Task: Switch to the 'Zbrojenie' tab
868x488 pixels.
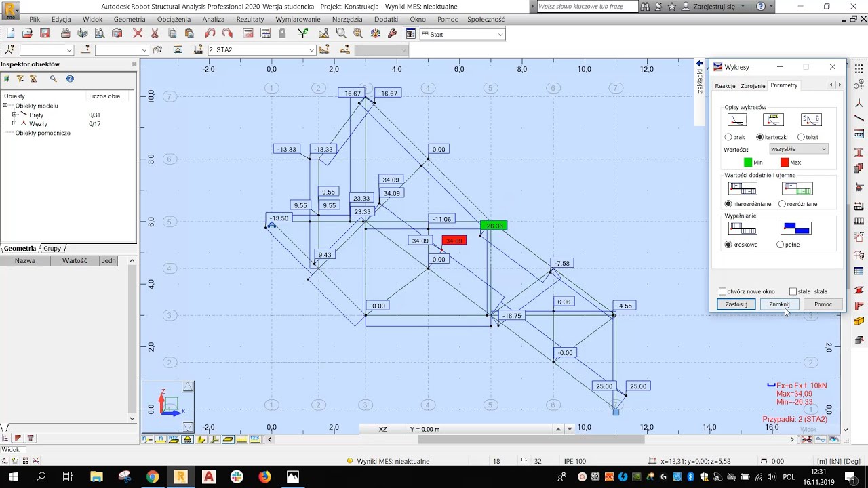Action: coord(753,86)
